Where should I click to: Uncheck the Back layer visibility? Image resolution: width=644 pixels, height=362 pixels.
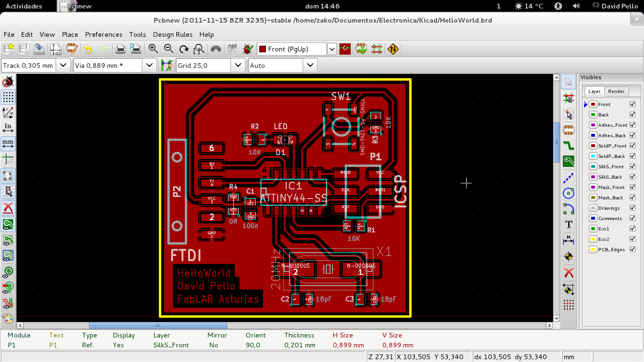[x=633, y=115]
